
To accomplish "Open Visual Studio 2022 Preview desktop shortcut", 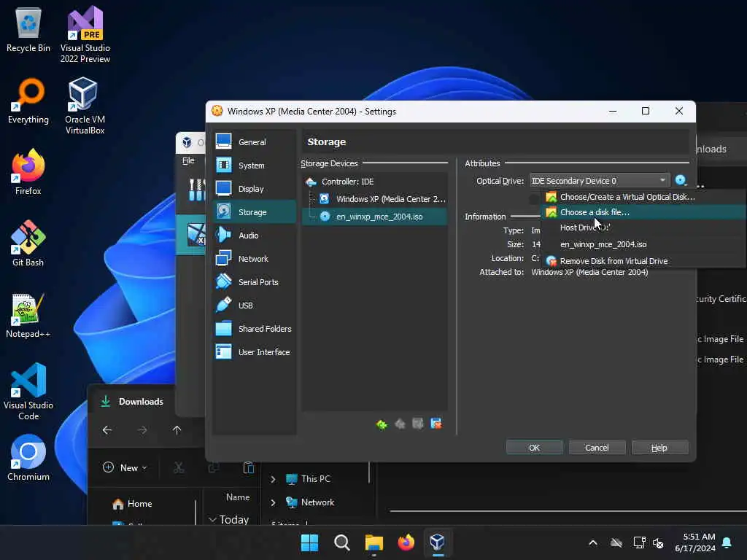I will point(85,35).
